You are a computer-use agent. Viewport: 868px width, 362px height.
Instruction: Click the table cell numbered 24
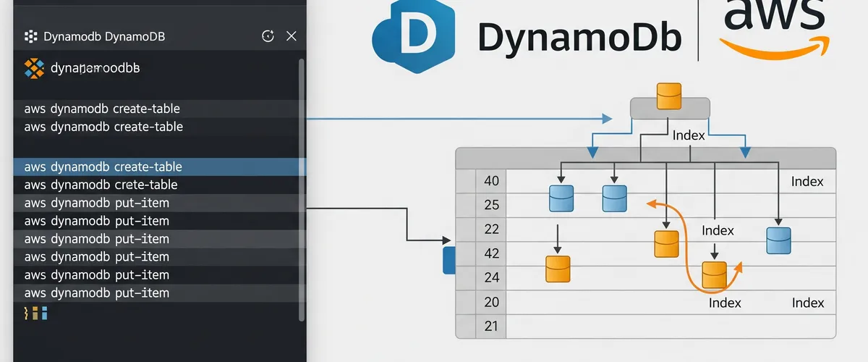pyautogui.click(x=492, y=277)
